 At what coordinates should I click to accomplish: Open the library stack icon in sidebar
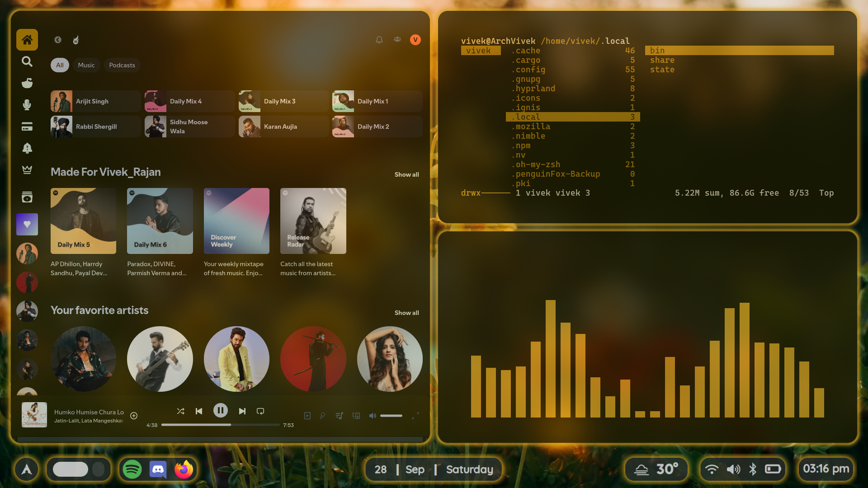click(27, 197)
